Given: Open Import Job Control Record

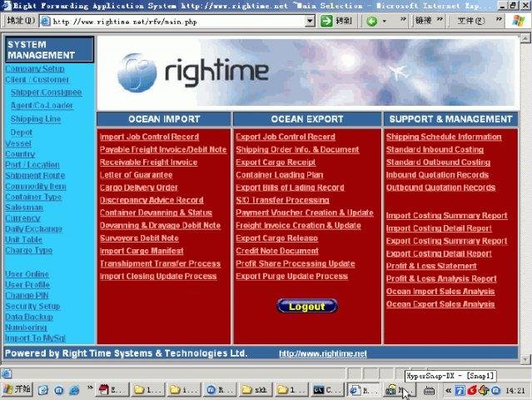Looking at the screenshot, I should click(149, 137).
